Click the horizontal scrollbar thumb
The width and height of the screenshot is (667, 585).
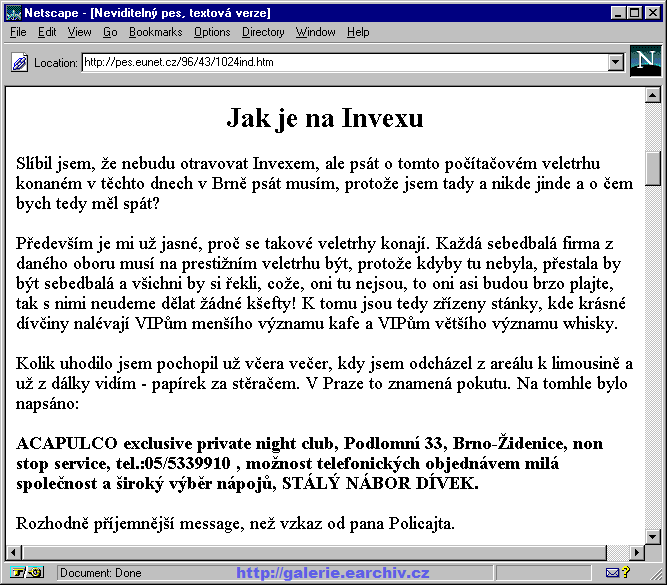tap(314, 552)
